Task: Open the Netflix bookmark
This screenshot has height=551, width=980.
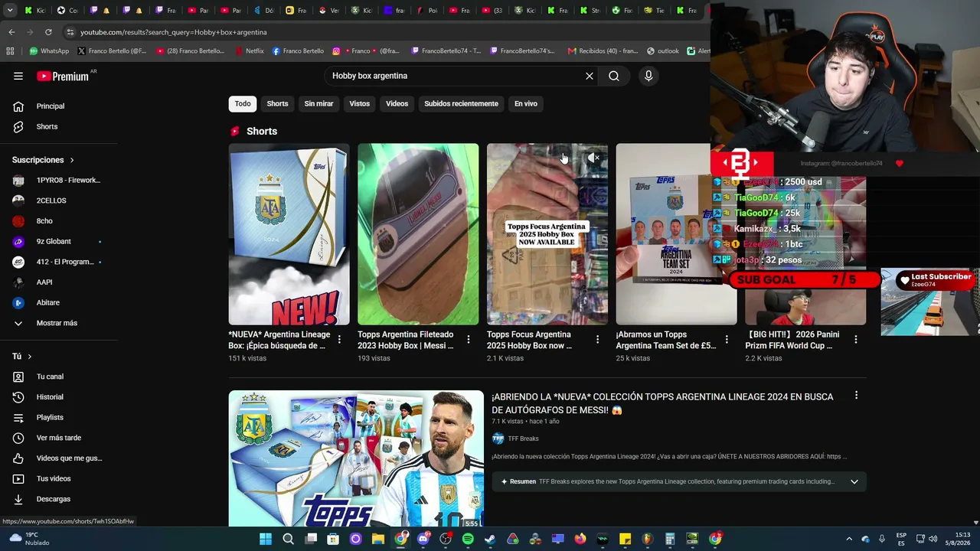Action: coord(249,51)
